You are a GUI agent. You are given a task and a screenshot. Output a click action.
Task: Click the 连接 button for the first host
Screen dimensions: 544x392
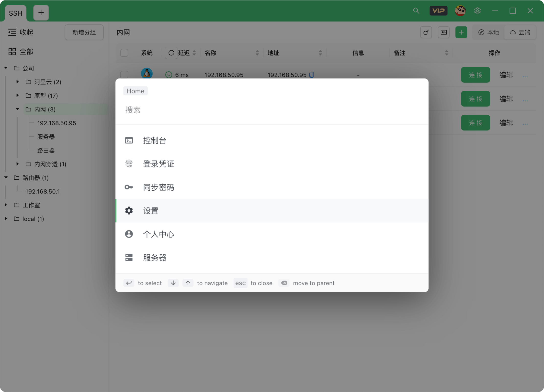(x=475, y=75)
